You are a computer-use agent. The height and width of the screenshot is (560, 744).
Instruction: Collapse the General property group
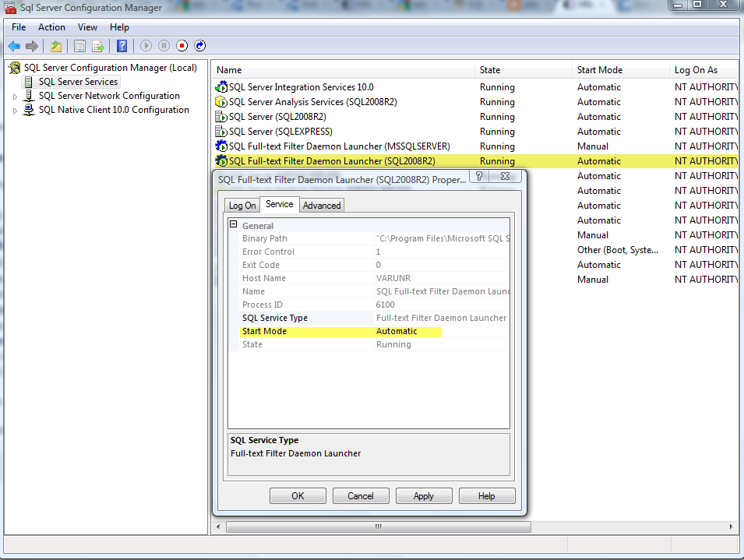pyautogui.click(x=234, y=224)
